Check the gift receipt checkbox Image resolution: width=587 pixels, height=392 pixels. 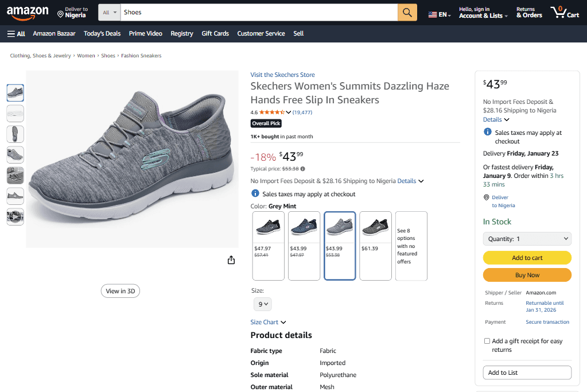(487, 341)
